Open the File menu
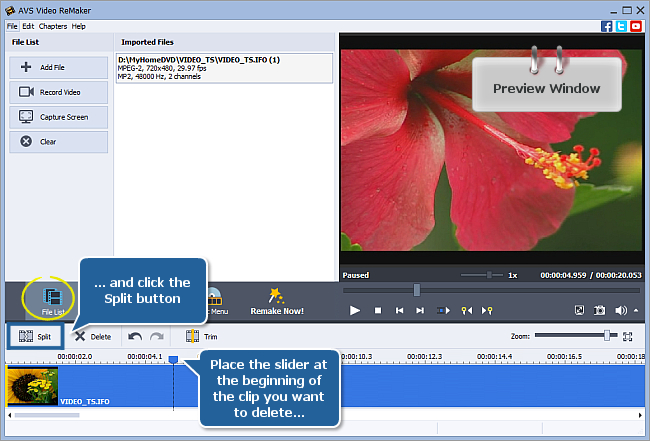Screen dimensions: 650x441 [12, 26]
